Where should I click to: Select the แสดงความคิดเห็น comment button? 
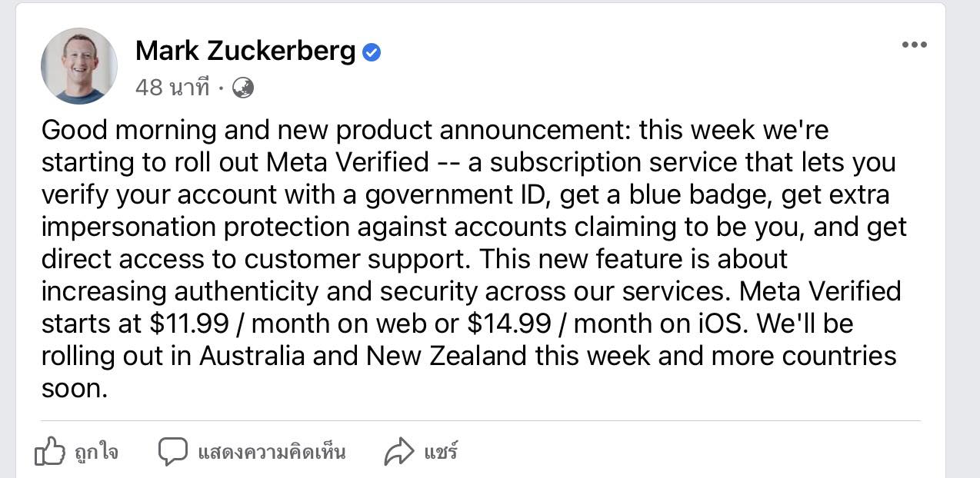[272, 451]
